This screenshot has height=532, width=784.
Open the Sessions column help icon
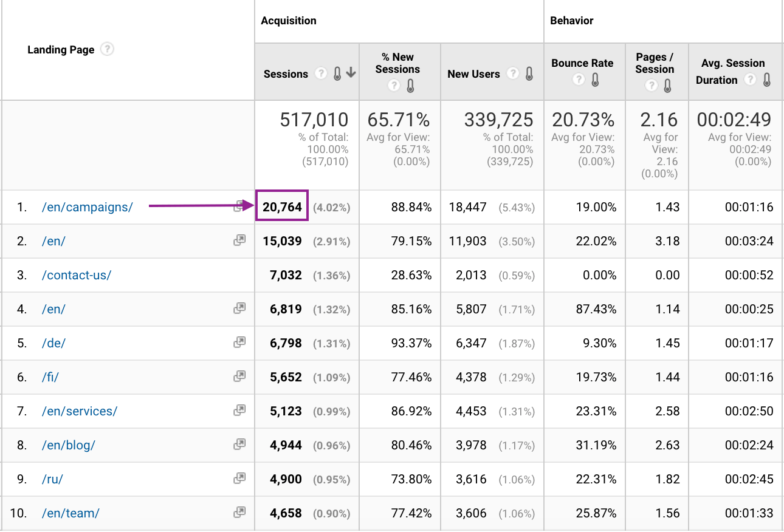(x=320, y=73)
